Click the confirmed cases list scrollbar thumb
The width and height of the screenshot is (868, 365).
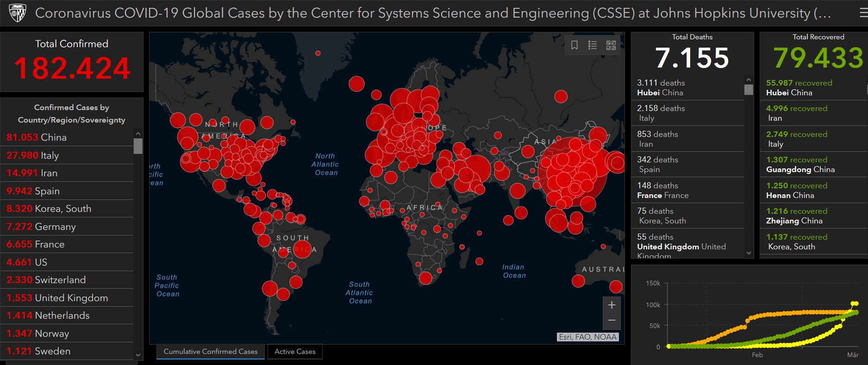[138, 146]
